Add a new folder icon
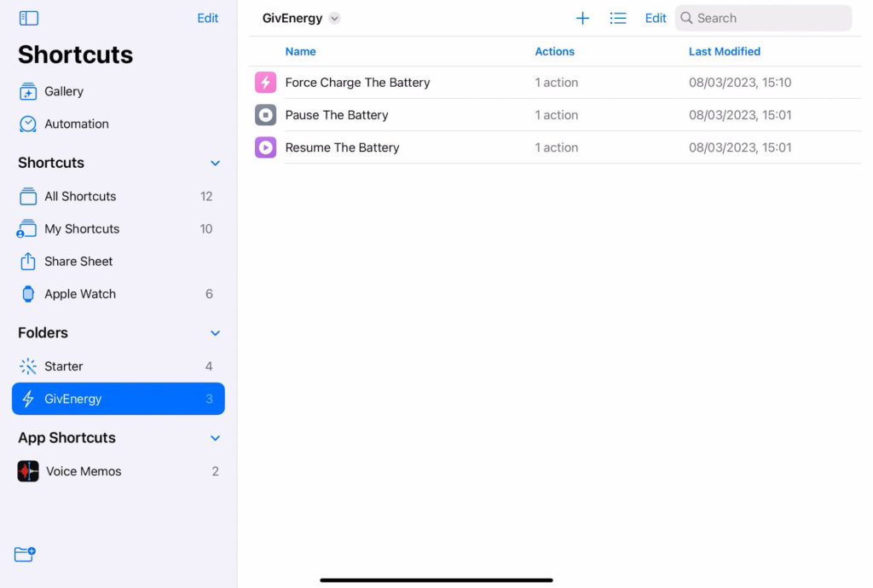Viewport: 873px width, 588px height. point(25,554)
